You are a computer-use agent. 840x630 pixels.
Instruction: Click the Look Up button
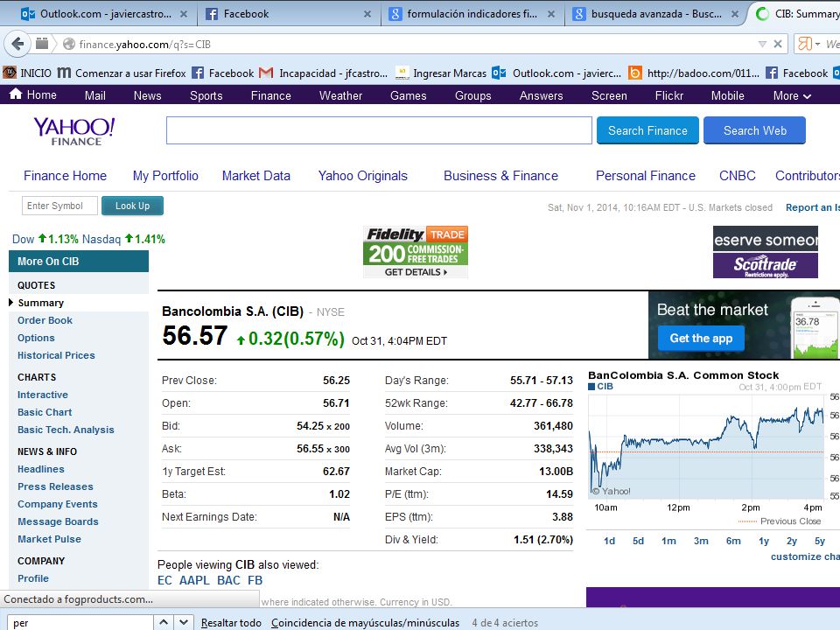pyautogui.click(x=132, y=206)
